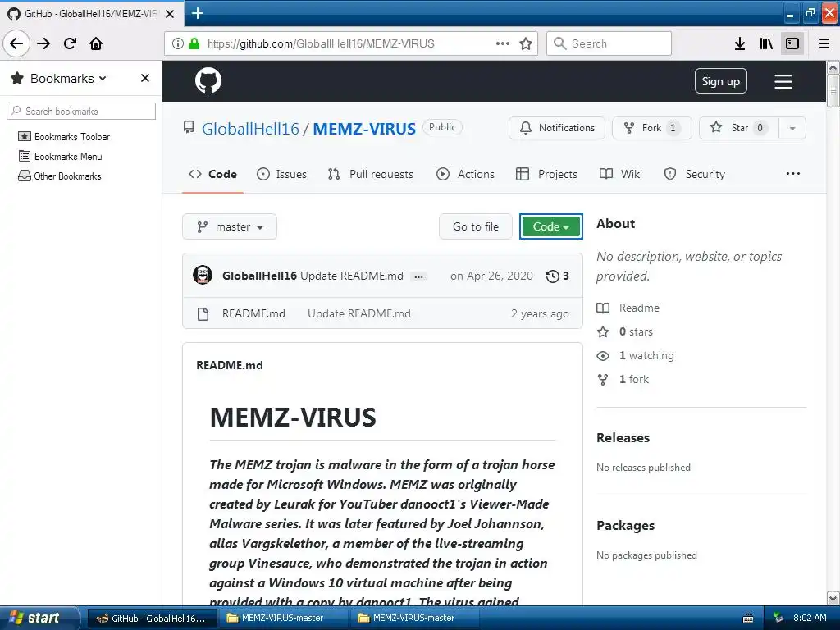Go back using the browser back arrow
840x630 pixels.
[16, 43]
